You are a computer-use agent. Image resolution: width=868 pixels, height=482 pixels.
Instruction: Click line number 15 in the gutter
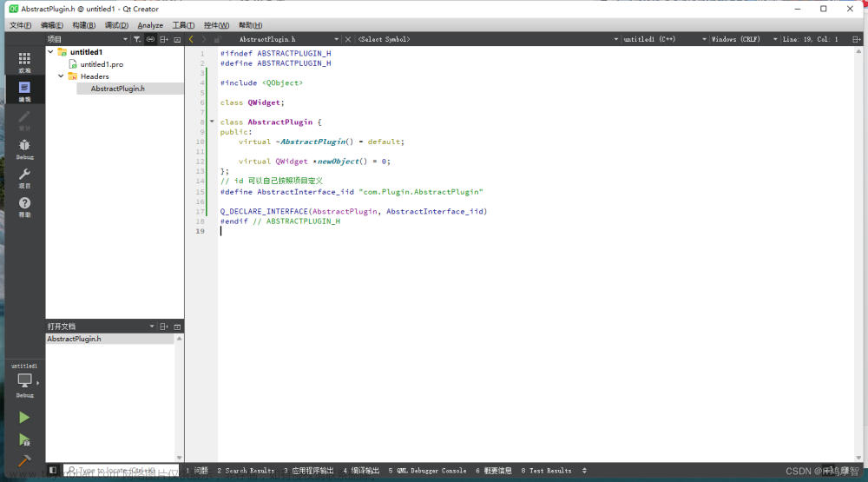[x=200, y=192]
